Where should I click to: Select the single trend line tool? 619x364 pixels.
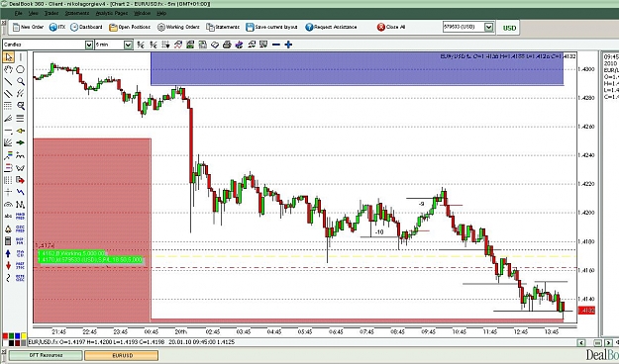[8, 82]
